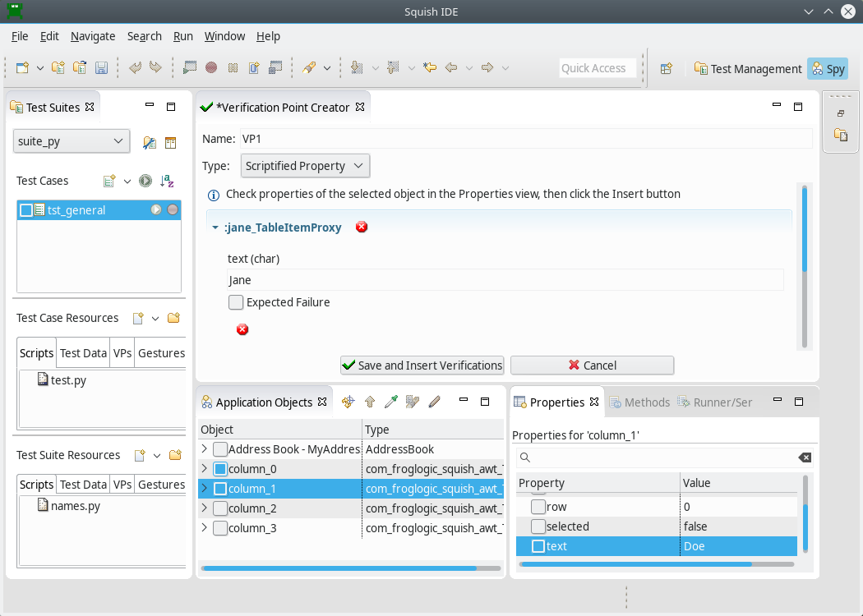Click the Application Objects horizontal scrollbar
The width and height of the screenshot is (863, 616).
(351, 568)
